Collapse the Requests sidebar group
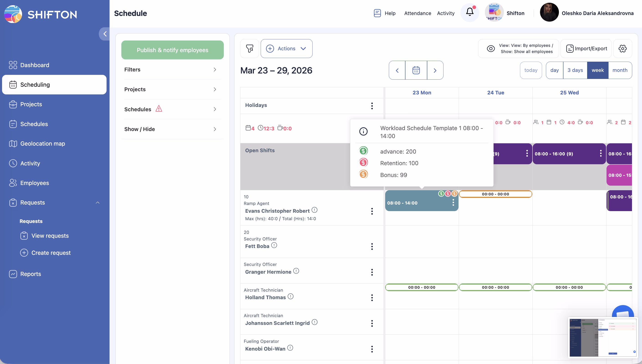The height and width of the screenshot is (364, 642). [x=97, y=202]
